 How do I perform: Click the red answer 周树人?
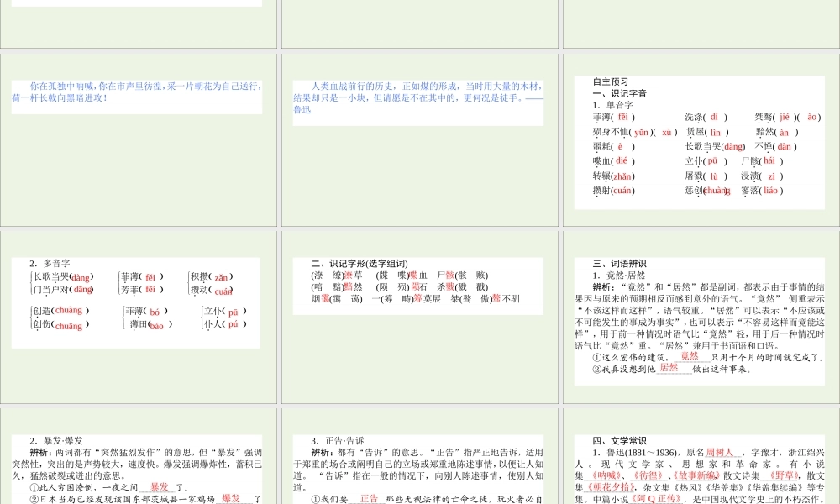pos(720,453)
